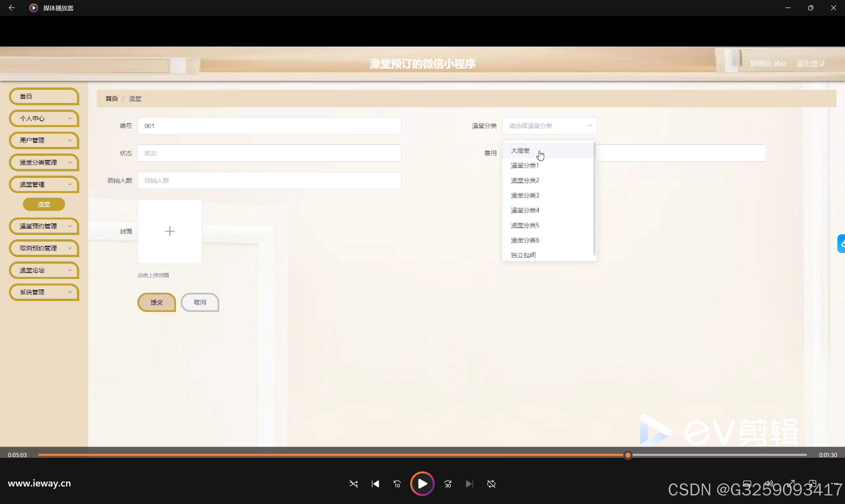Click the plus icon to upload cover
Viewport: 845px width, 504px height.
[x=169, y=231]
